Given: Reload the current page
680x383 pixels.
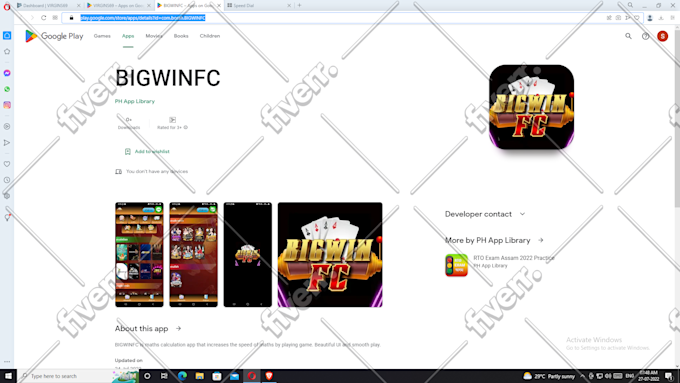Looking at the screenshot, I should click(44, 18).
